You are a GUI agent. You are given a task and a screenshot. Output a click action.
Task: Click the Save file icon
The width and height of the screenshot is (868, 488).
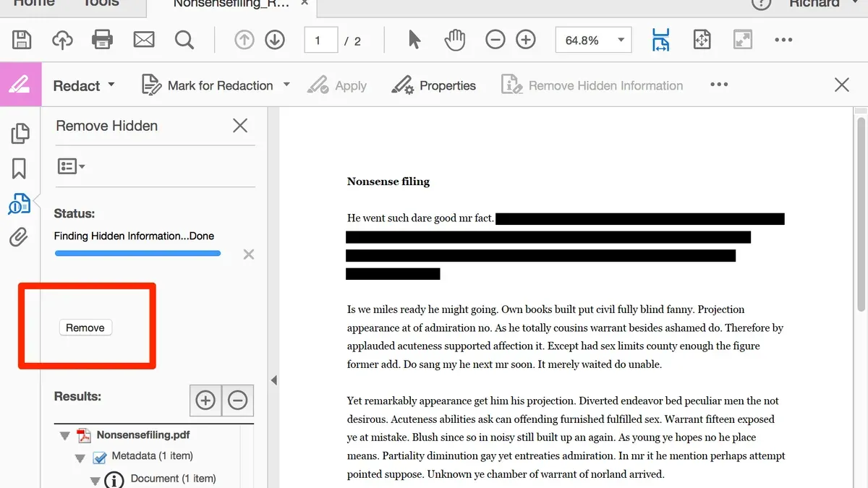22,40
